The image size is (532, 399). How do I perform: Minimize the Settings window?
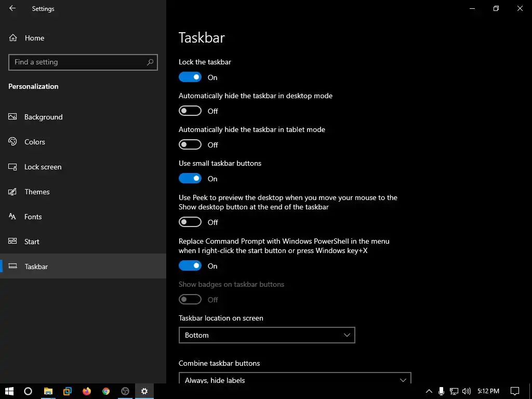pyautogui.click(x=472, y=8)
